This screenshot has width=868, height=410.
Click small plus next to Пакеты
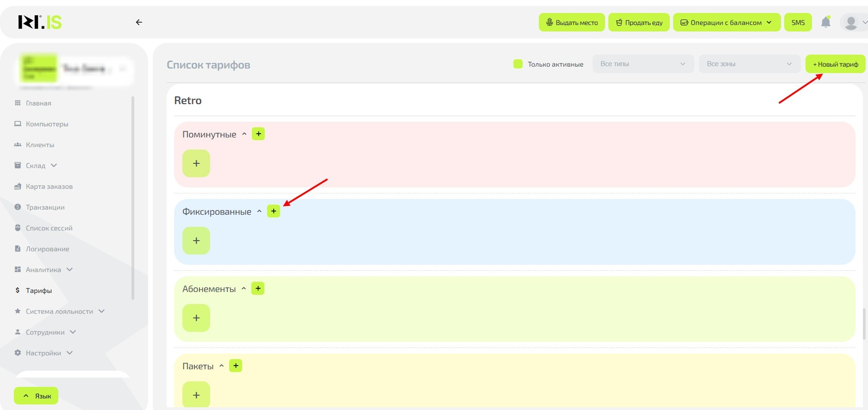(x=236, y=366)
